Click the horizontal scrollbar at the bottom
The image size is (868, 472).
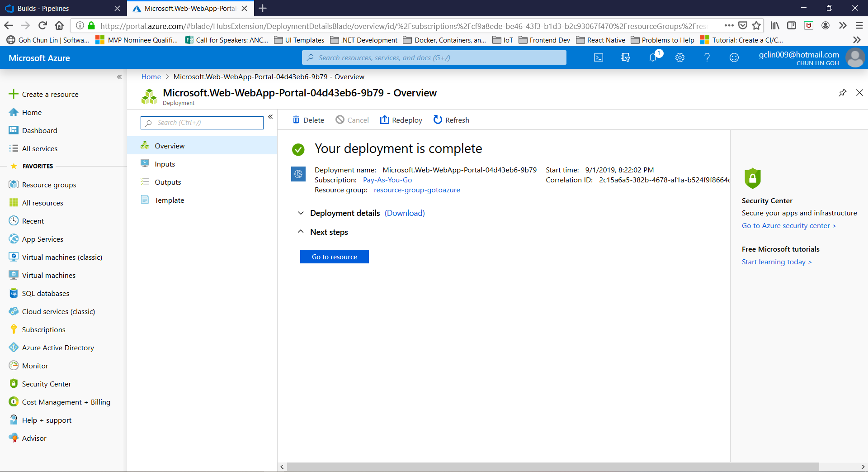[x=552, y=467]
